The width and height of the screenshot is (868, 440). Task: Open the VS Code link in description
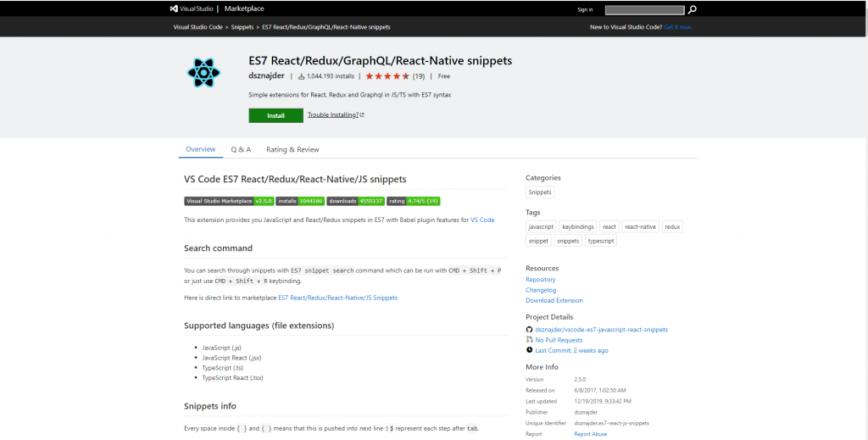coord(482,220)
